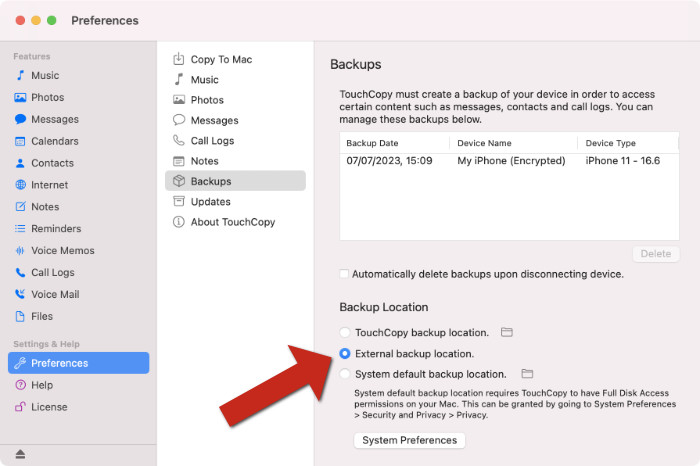Click the iPhone 11 - 16.6 cell
Viewport: 700px width, 466px height.
pyautogui.click(x=623, y=161)
